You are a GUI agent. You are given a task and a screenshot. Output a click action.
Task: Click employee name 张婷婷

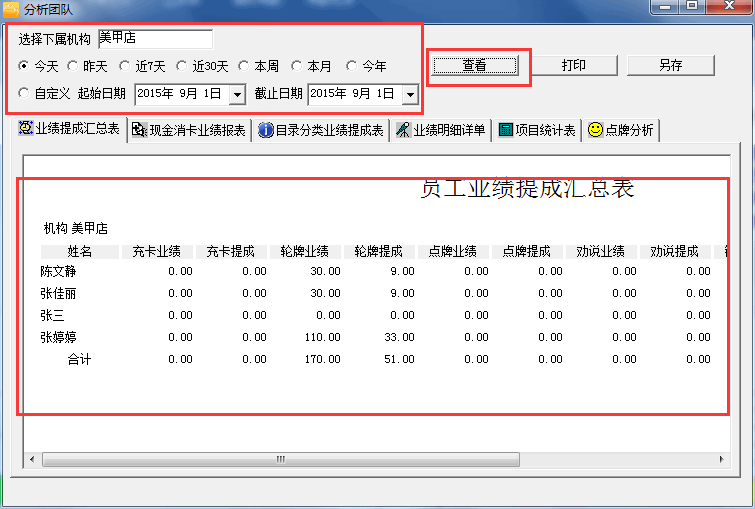58,337
